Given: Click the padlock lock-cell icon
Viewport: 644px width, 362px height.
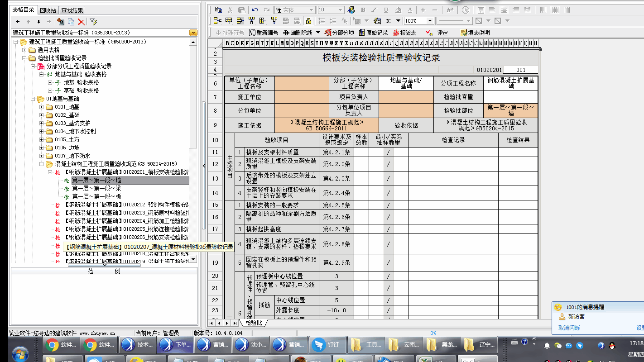Looking at the screenshot, I should [x=308, y=21].
